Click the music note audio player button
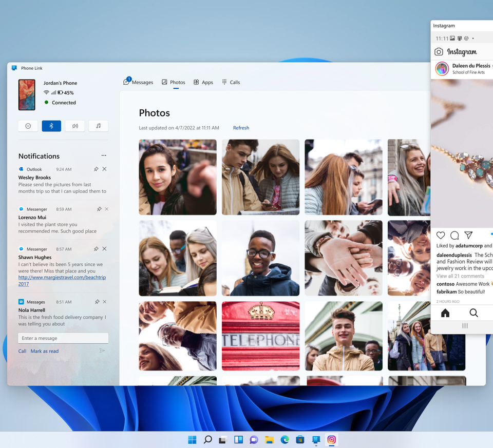 point(98,126)
